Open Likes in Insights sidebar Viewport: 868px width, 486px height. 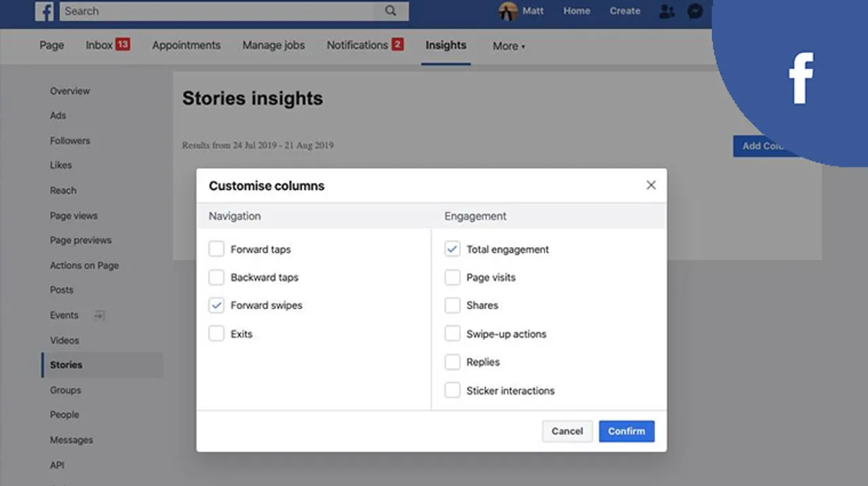click(60, 165)
